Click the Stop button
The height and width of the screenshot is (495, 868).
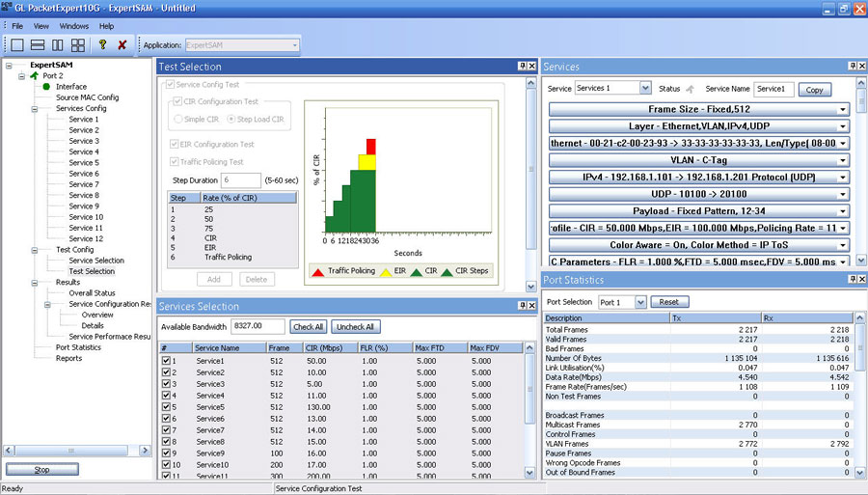(x=42, y=470)
